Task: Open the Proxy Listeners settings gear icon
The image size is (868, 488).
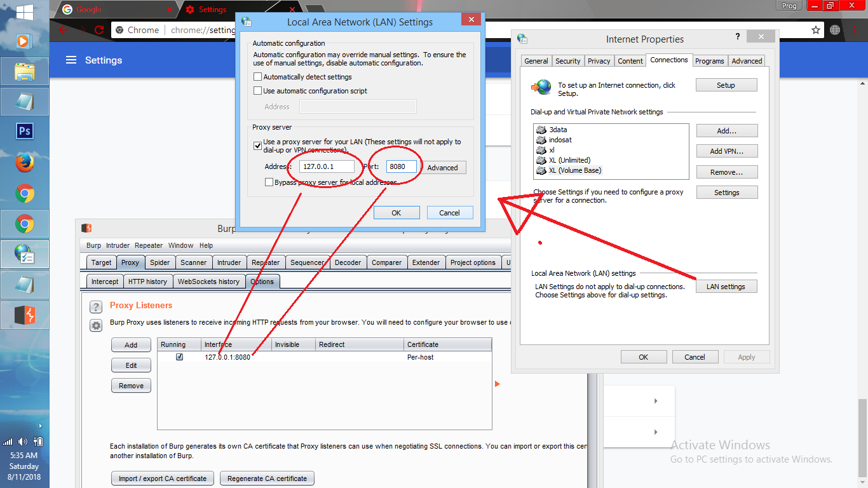Action: [95, 325]
